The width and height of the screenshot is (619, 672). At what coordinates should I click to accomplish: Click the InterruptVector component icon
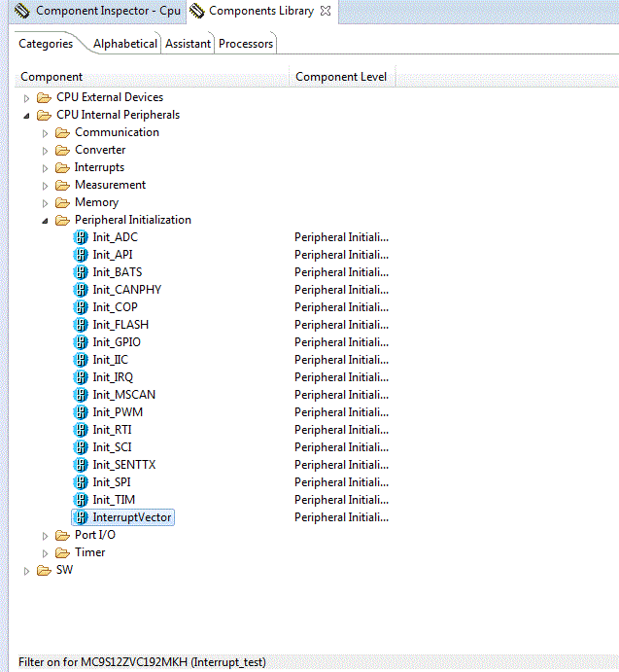[x=81, y=517]
